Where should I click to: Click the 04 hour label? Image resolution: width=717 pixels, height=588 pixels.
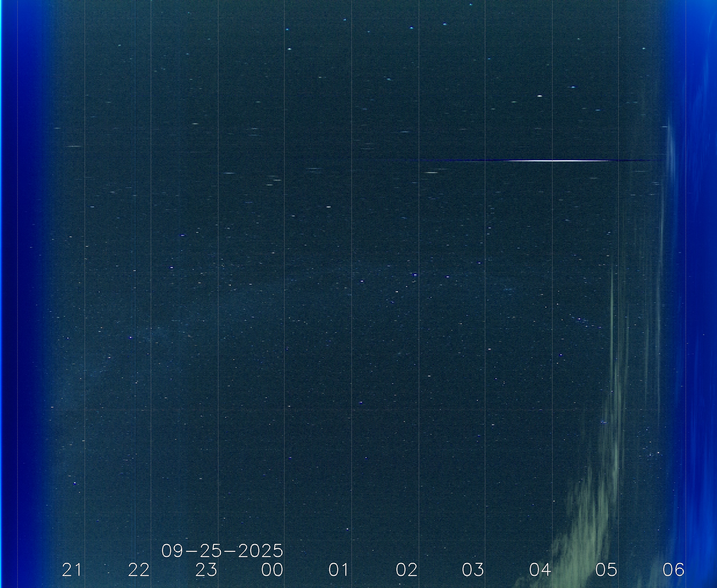540,570
